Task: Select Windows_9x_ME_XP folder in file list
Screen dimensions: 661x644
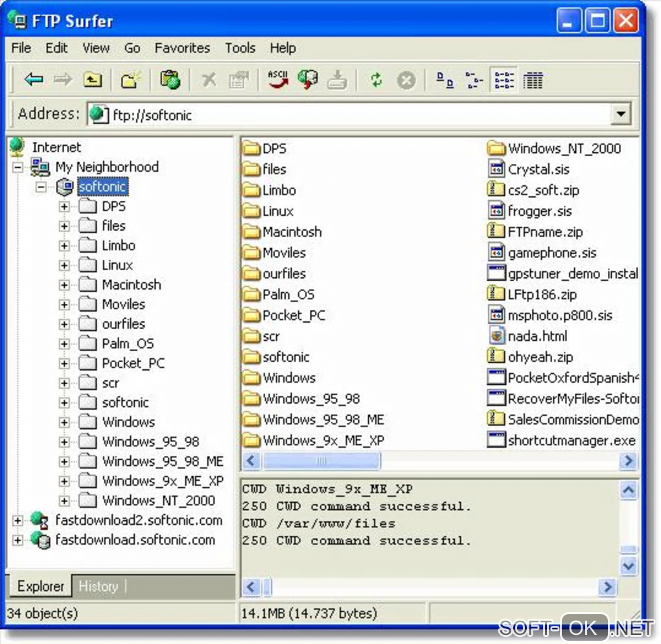Action: [314, 441]
